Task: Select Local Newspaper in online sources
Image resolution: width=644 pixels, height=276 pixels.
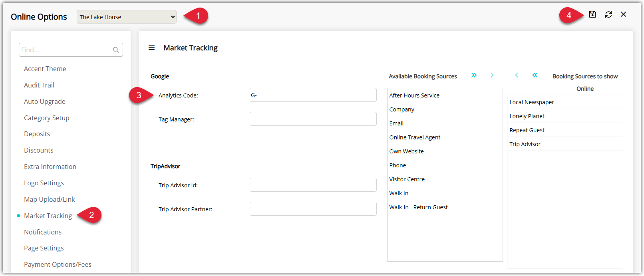Action: pos(565,102)
